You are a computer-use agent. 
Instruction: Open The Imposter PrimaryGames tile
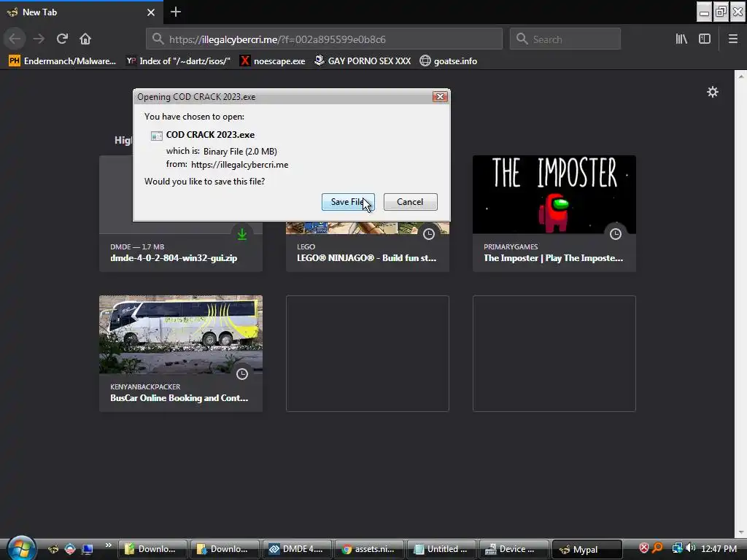tap(554, 214)
